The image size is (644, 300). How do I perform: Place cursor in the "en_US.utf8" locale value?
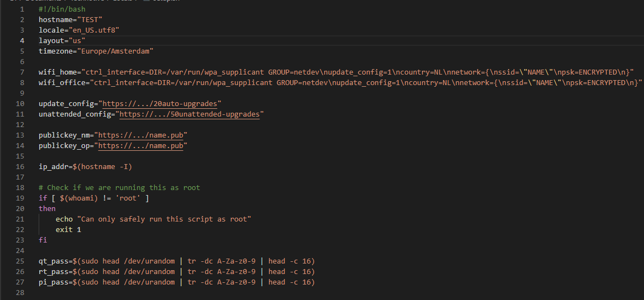click(94, 30)
